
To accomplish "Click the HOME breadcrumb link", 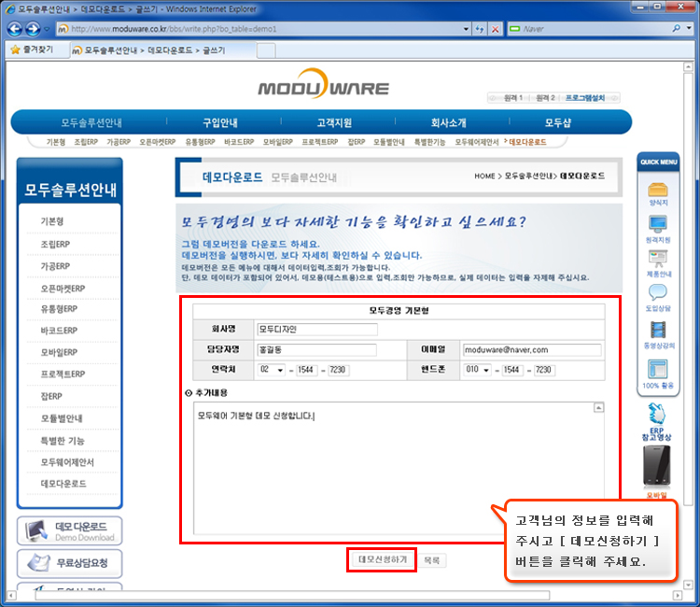I will pyautogui.click(x=484, y=176).
